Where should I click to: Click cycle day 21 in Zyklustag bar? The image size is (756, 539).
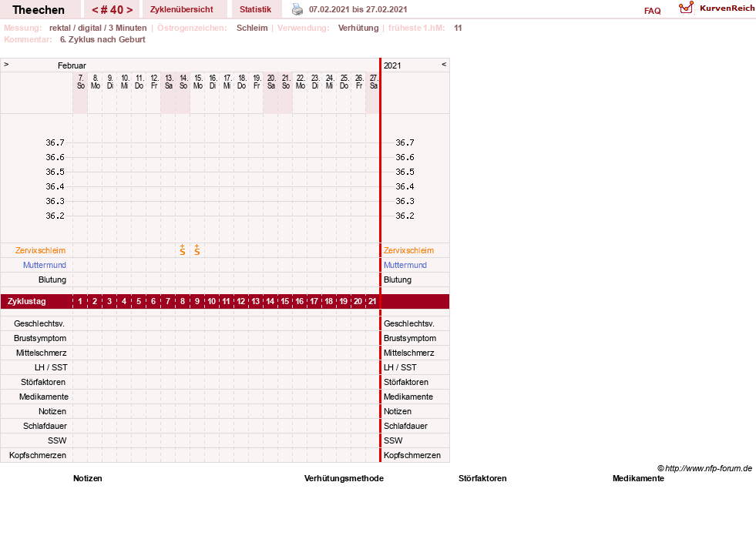coord(373,302)
